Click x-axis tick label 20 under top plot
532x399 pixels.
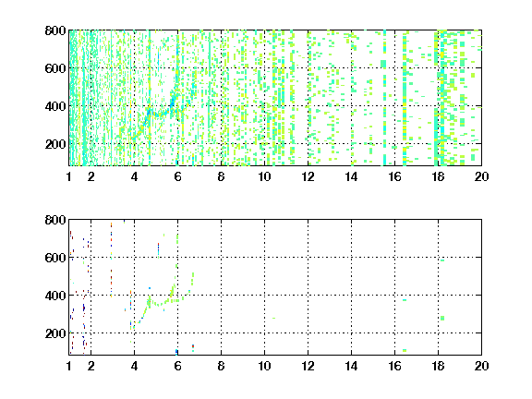click(x=481, y=176)
